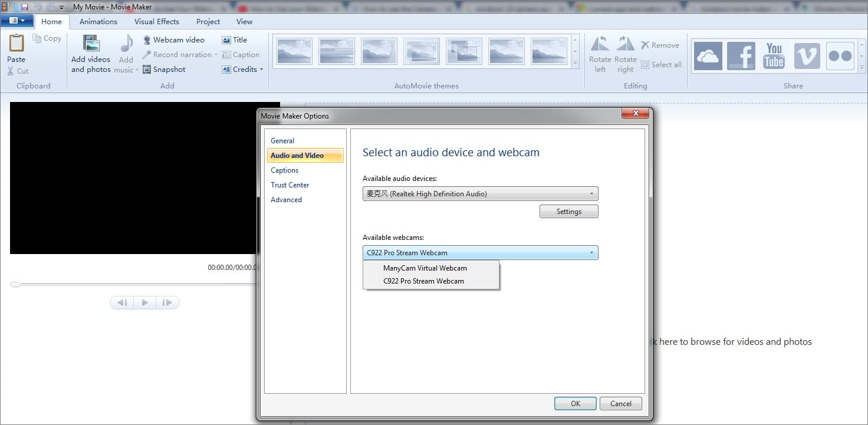868x425 pixels.
Task: Close the Movie Maker Options dialog
Action: [x=636, y=114]
